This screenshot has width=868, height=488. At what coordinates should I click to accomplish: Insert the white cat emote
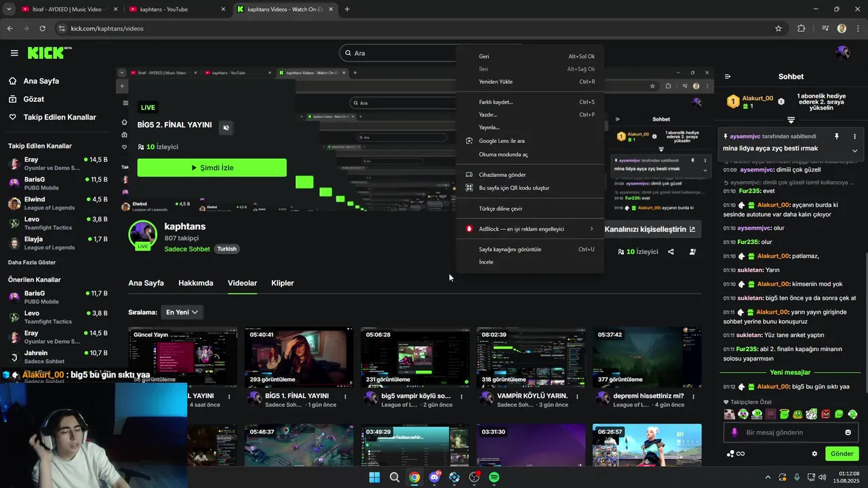coord(730,414)
